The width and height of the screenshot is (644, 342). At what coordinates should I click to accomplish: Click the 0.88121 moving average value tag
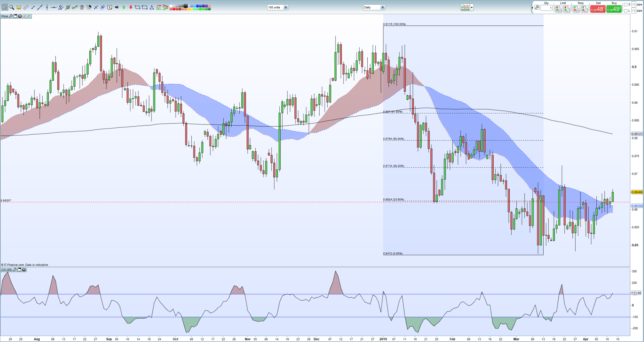[637, 134]
